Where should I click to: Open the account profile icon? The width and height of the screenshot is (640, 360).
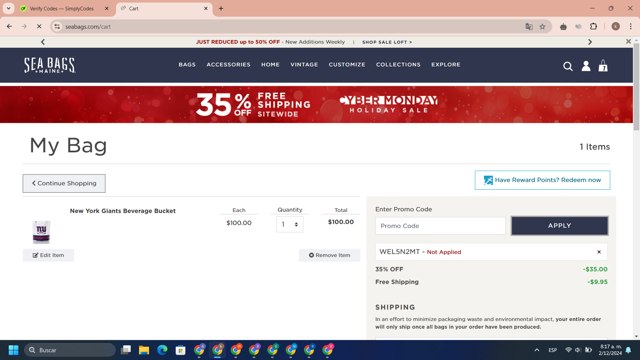tap(586, 66)
